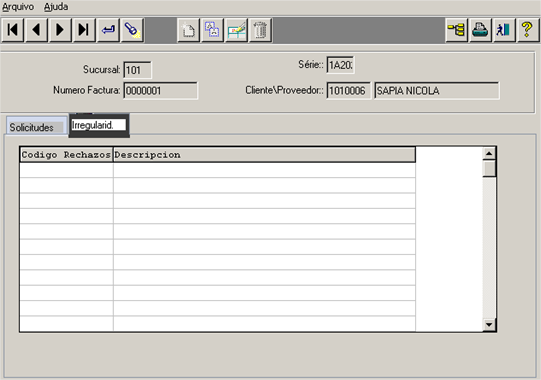Click the Cliente\Proveedor code field 1010006
541x380 pixels.
(348, 91)
